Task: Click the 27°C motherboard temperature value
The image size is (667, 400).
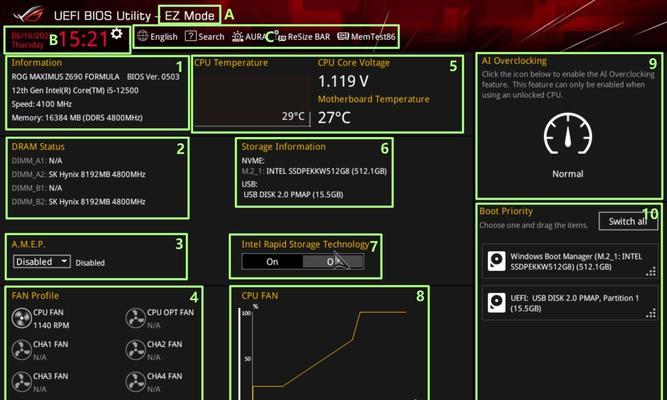Action: pos(334,117)
